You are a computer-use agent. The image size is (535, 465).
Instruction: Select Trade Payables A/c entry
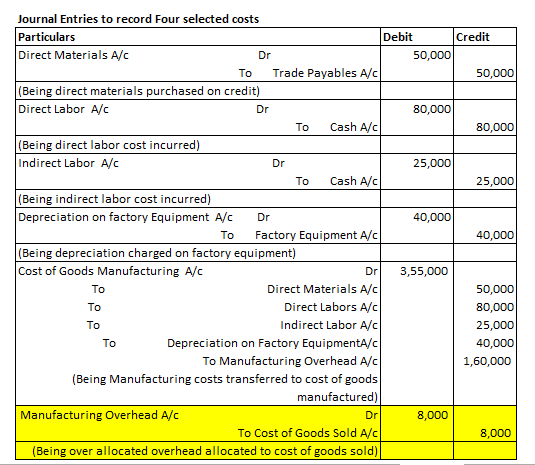[x=325, y=73]
